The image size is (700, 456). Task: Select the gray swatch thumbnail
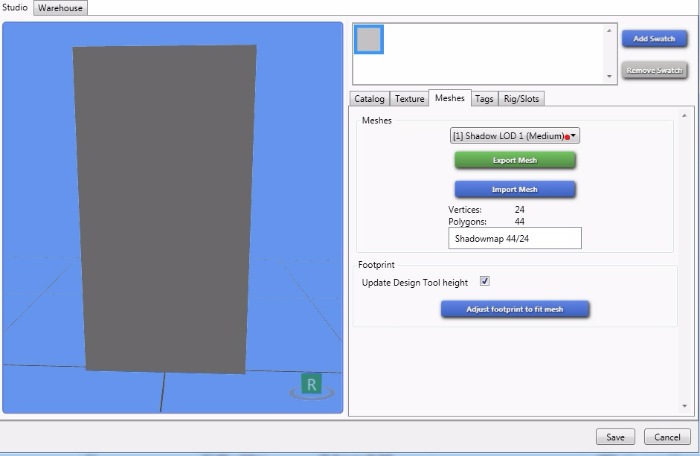[x=369, y=39]
